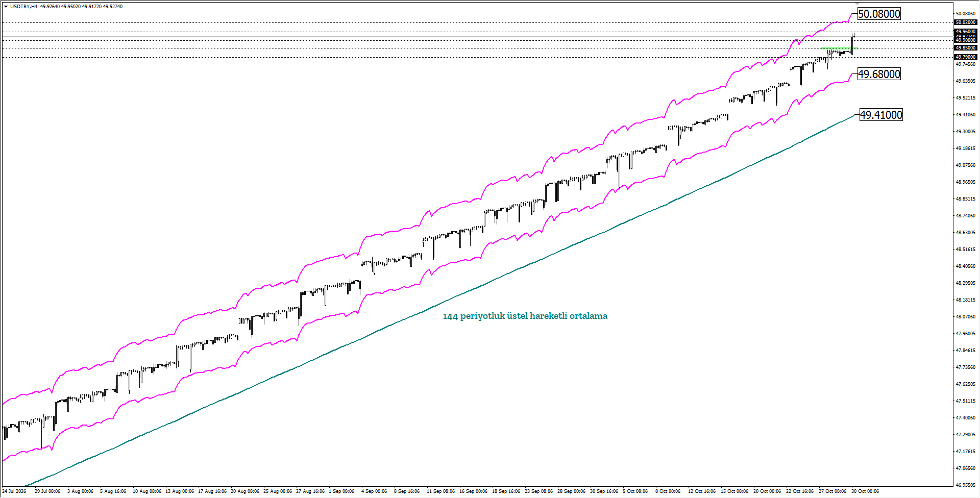Select the 49.68000 price label box
Screen dimensions: 980x498
tap(879, 74)
